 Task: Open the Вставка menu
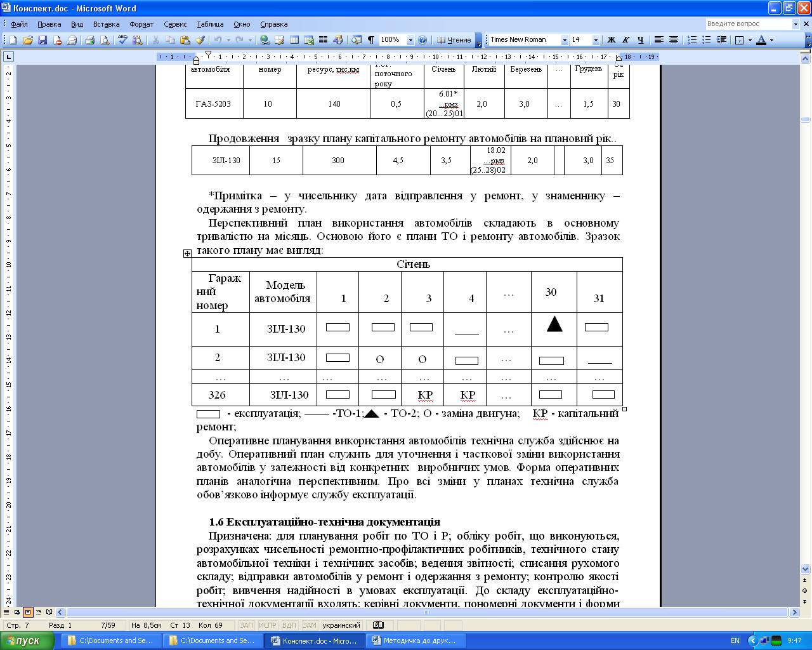click(106, 24)
